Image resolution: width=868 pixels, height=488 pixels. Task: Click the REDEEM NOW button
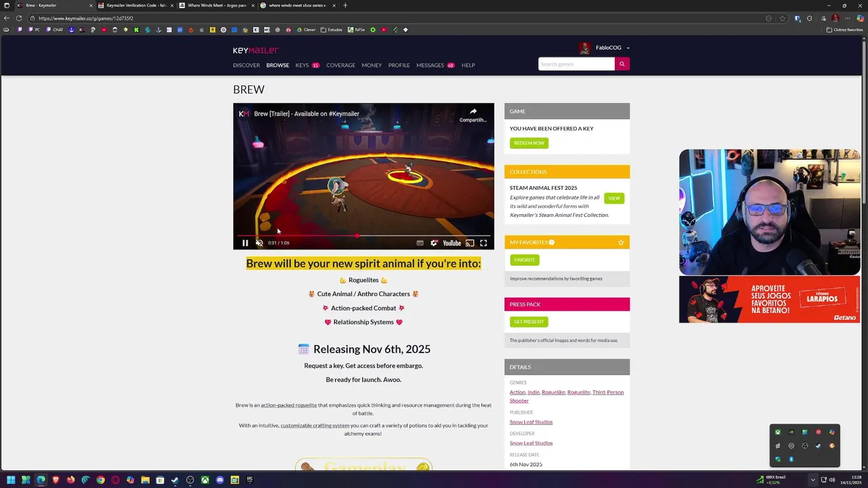529,143
